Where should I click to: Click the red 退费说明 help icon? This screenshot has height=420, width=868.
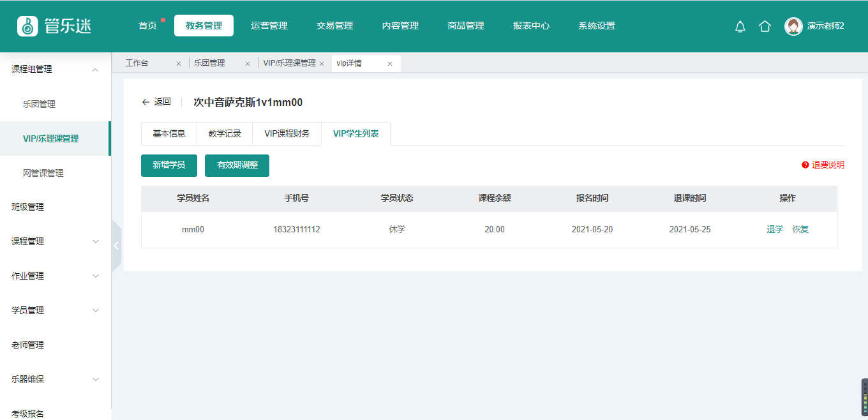click(805, 165)
